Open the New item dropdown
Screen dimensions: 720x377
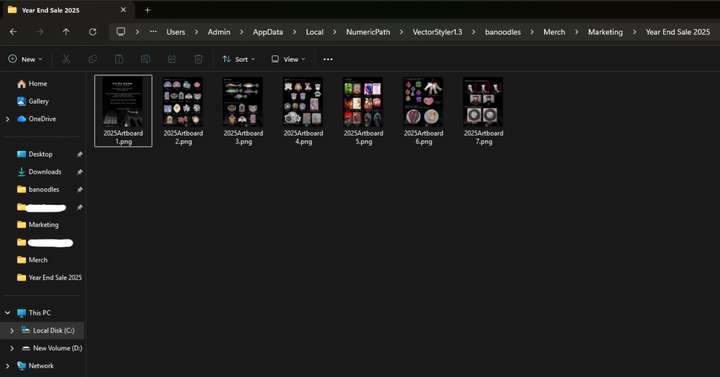pos(26,59)
